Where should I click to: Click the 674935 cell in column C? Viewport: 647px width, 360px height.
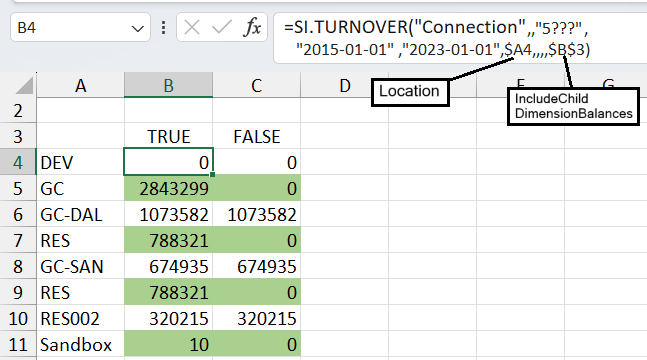click(257, 266)
